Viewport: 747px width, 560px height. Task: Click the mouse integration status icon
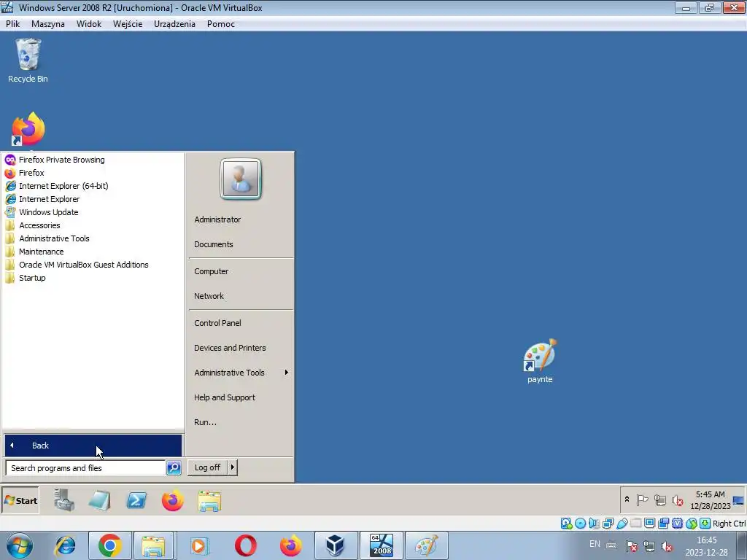point(692,524)
